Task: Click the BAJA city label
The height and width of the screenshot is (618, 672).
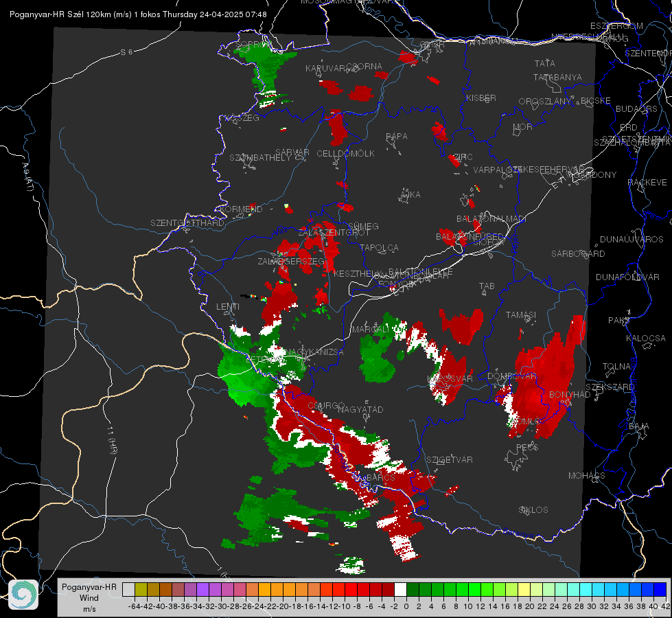Action: pos(639,426)
